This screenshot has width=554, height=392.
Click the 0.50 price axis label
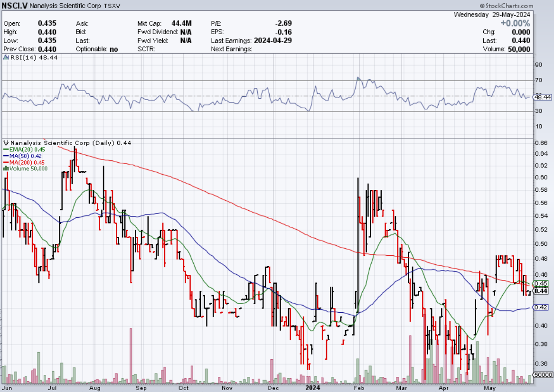pyautogui.click(x=541, y=243)
